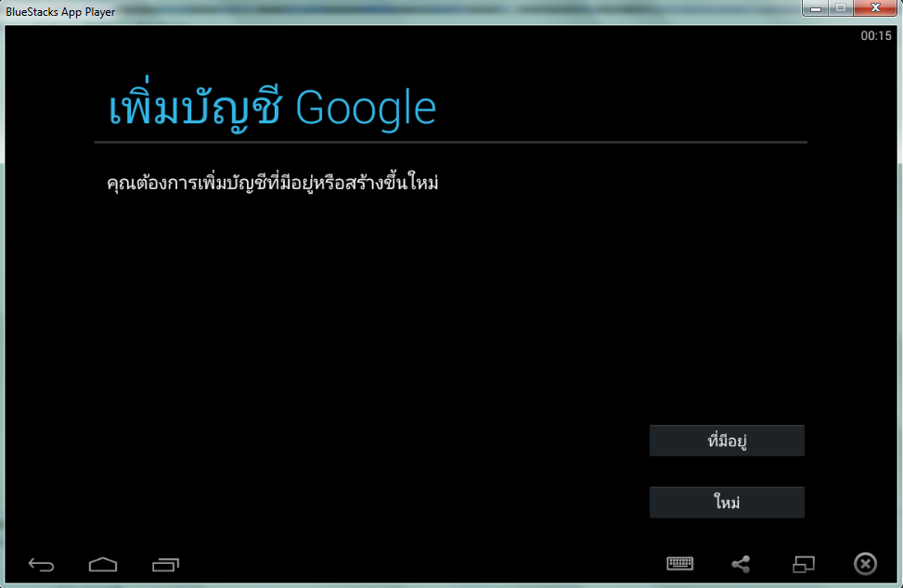Show the on-screen keyboard icon
Viewport: 903px width, 588px height.
pos(680,563)
